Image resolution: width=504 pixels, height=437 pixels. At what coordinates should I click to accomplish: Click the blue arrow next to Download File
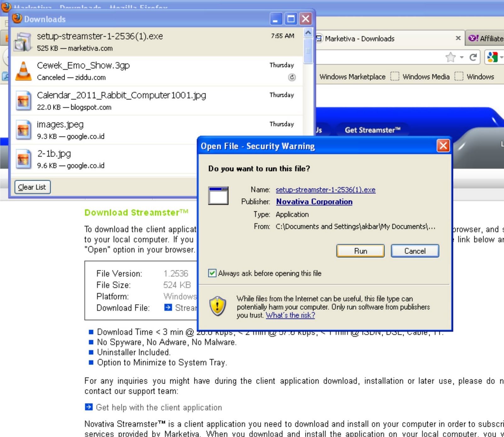[x=168, y=307]
